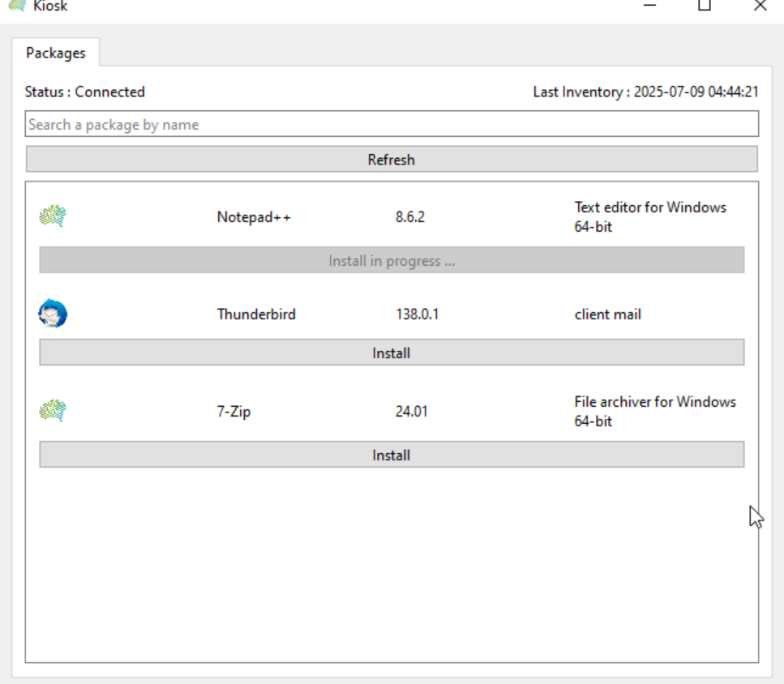Click the Install in progress button for Notepad++
The height and width of the screenshot is (684, 784).
pyautogui.click(x=391, y=261)
